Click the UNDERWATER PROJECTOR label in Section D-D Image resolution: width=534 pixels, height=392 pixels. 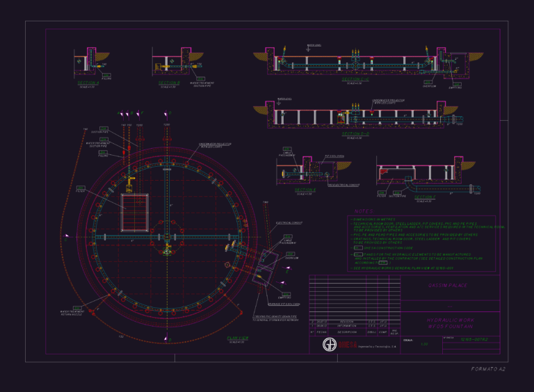point(388,101)
